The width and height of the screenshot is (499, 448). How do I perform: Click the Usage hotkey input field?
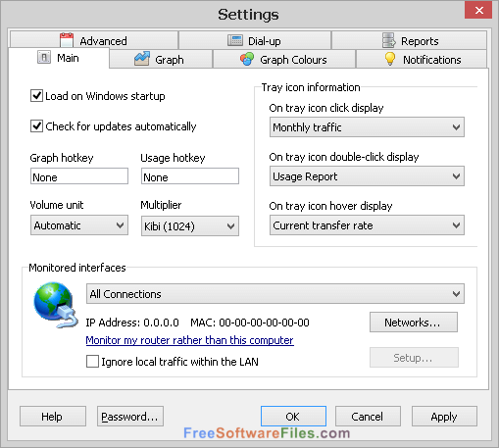tap(190, 176)
